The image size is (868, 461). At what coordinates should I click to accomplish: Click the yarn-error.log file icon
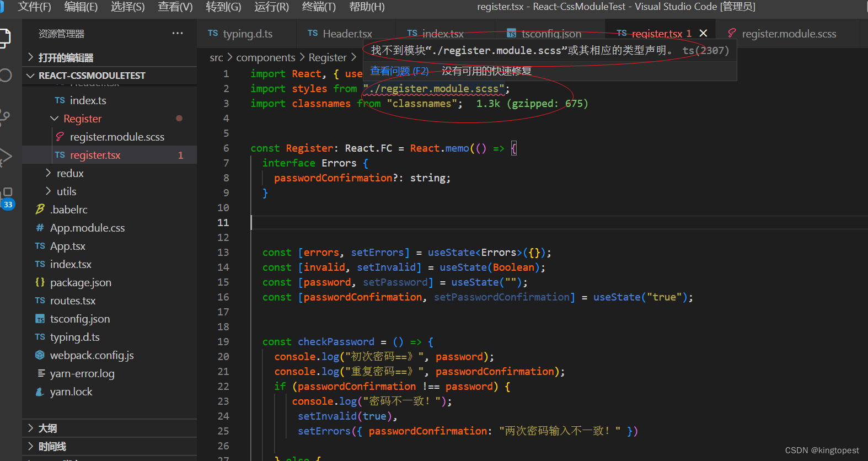[x=41, y=373]
